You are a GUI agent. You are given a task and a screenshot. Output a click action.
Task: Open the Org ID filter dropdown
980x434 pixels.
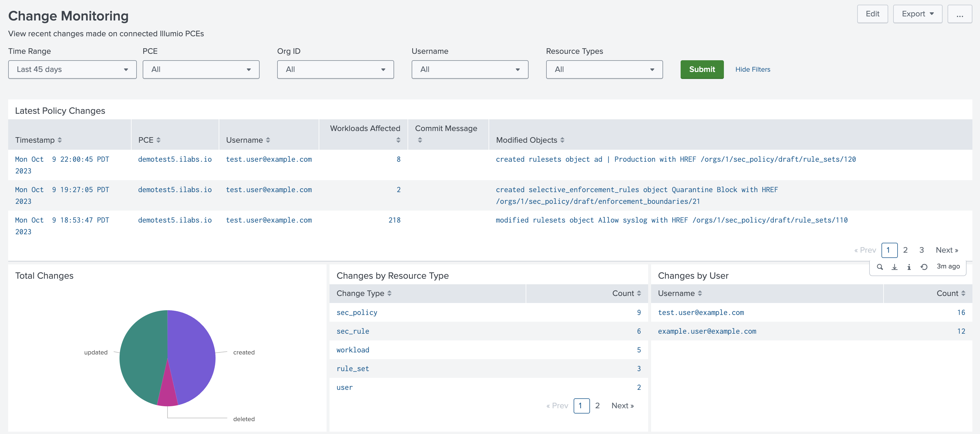pos(335,69)
